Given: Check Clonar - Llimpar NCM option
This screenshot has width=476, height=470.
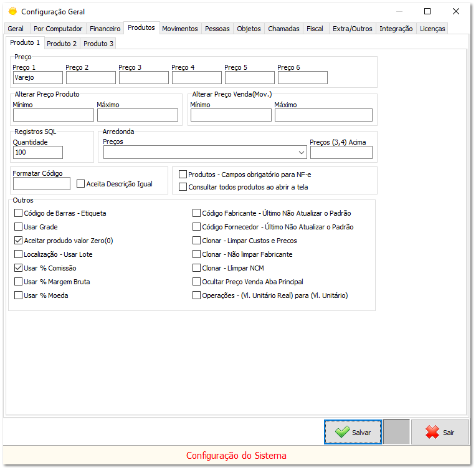Looking at the screenshot, I should click(x=196, y=268).
